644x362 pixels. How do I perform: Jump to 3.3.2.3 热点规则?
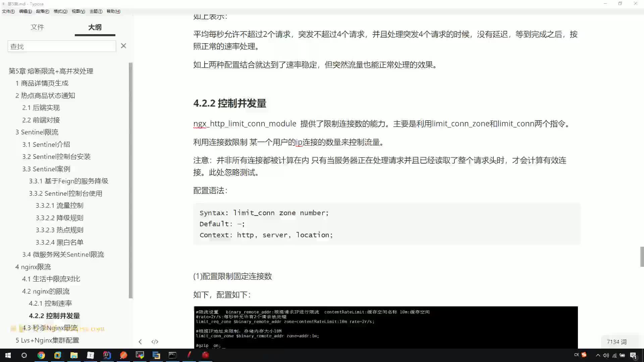coord(60,230)
